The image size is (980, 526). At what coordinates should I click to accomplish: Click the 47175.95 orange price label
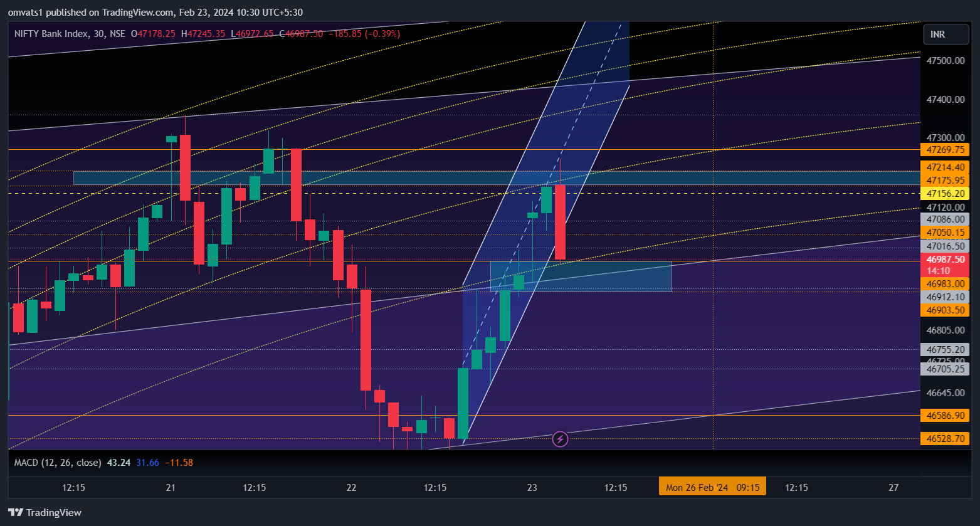coord(945,181)
